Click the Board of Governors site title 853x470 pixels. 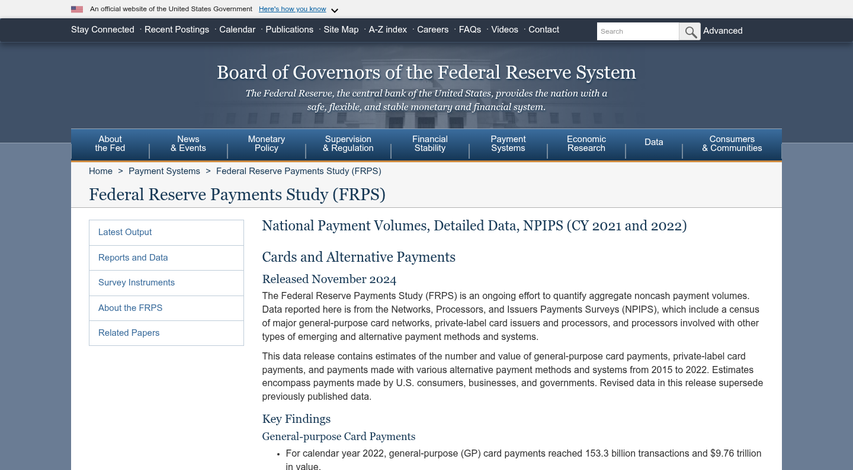pos(426,72)
